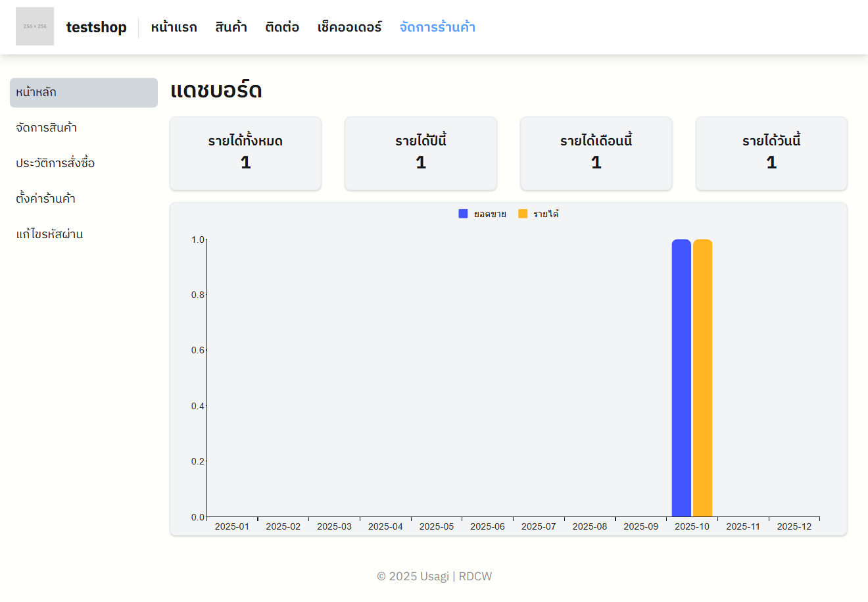Select จัดการร้านค้า in top navigation
The image size is (868, 602).
pyautogui.click(x=437, y=27)
